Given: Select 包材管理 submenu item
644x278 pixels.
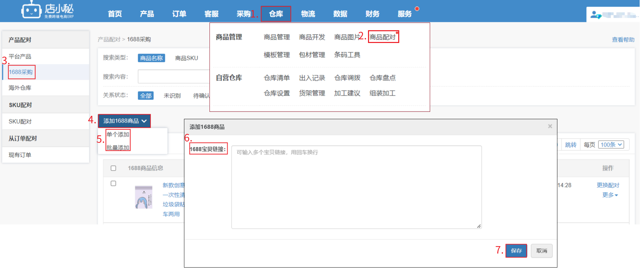Looking at the screenshot, I should pyautogui.click(x=312, y=55).
